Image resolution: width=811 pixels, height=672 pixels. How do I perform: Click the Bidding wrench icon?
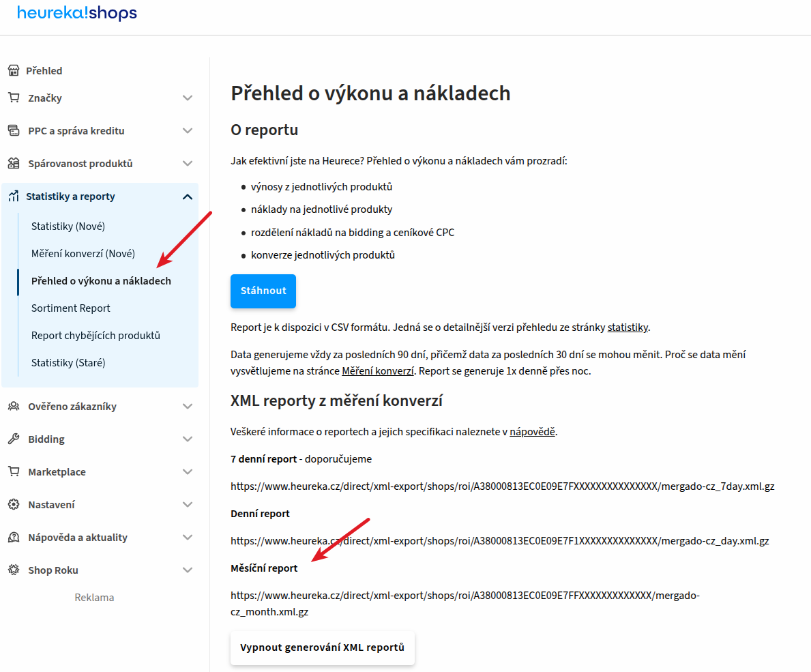click(x=14, y=439)
